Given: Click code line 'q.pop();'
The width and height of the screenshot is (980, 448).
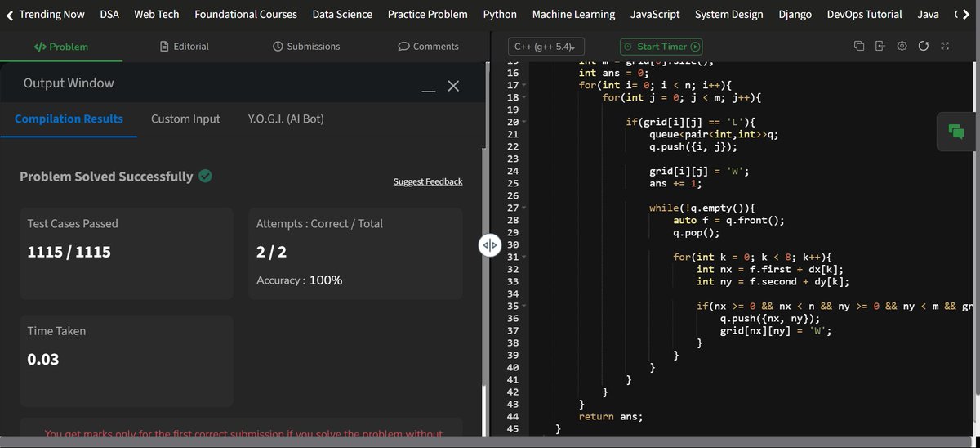Looking at the screenshot, I should click(x=696, y=232).
